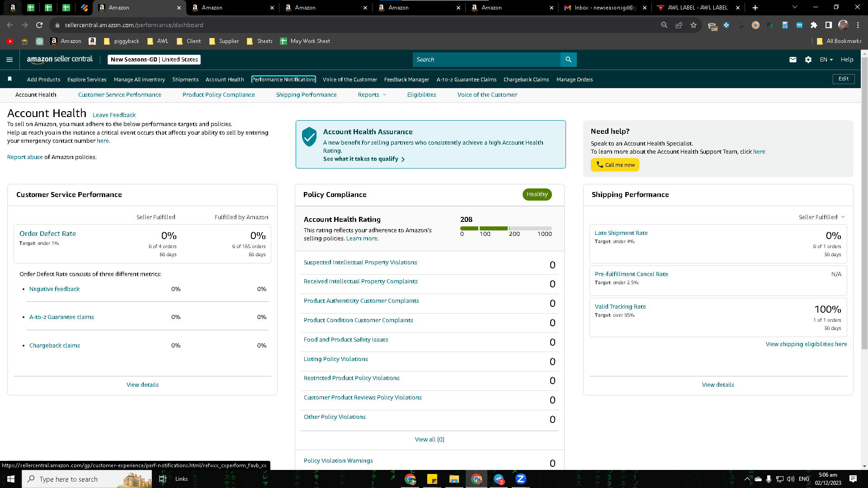Click the Healthy status badge
This screenshot has width=868, height=488.
tap(537, 194)
